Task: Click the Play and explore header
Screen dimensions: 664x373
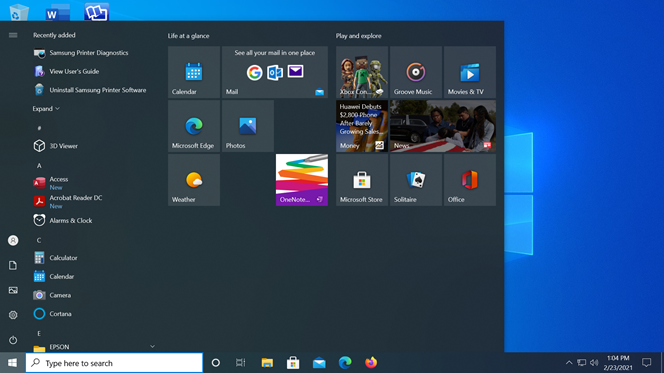Action: (x=359, y=36)
